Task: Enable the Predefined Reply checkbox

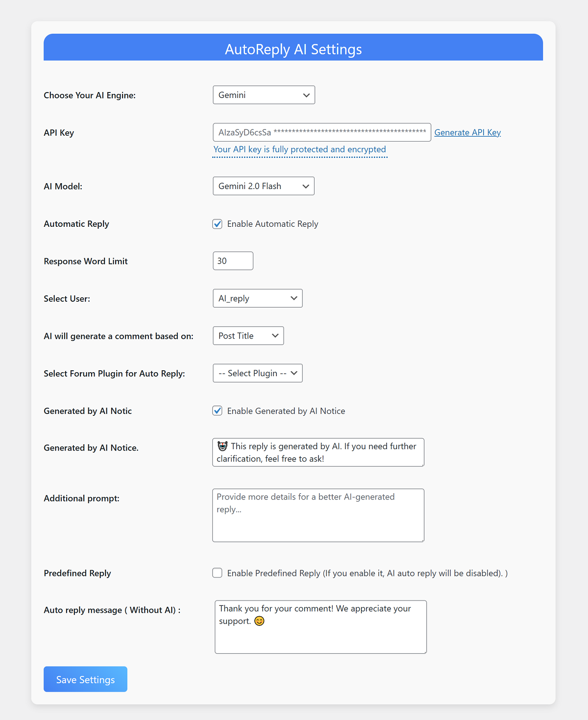Action: pyautogui.click(x=218, y=573)
